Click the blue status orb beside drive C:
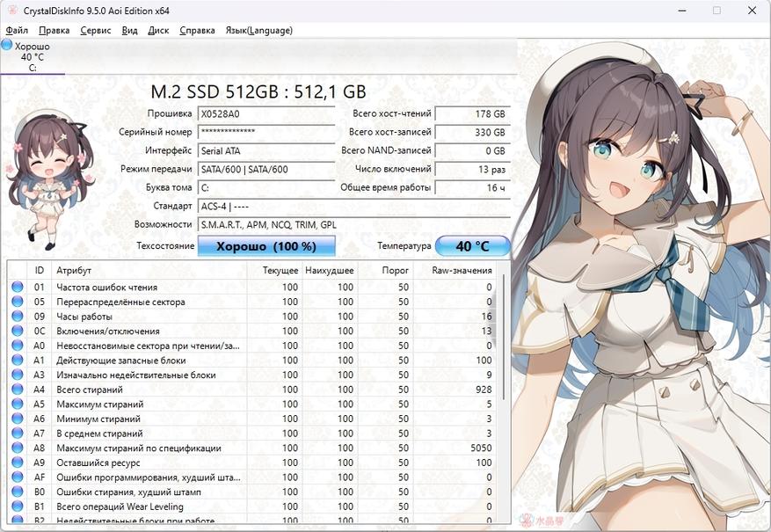This screenshot has height=532, width=771. tap(7, 45)
